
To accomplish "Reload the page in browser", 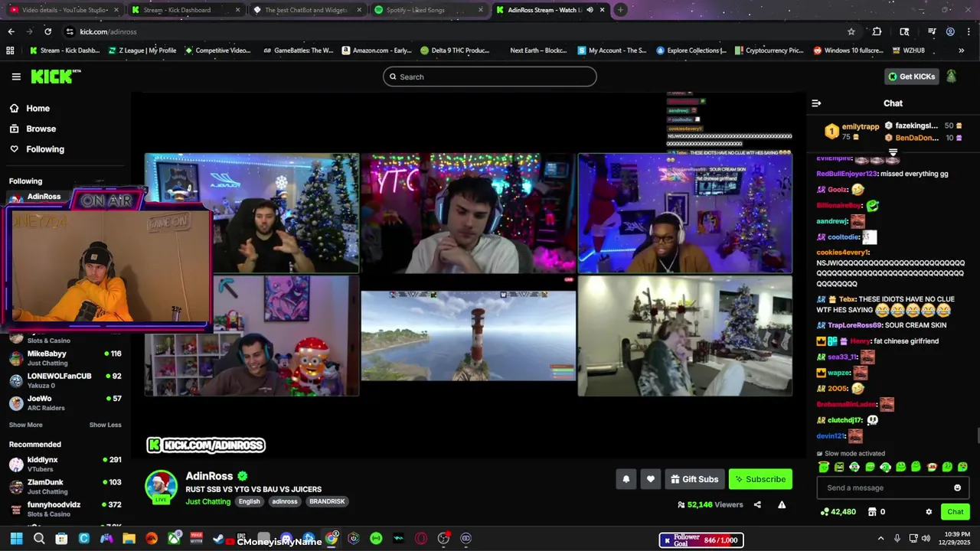I will [x=47, y=31].
